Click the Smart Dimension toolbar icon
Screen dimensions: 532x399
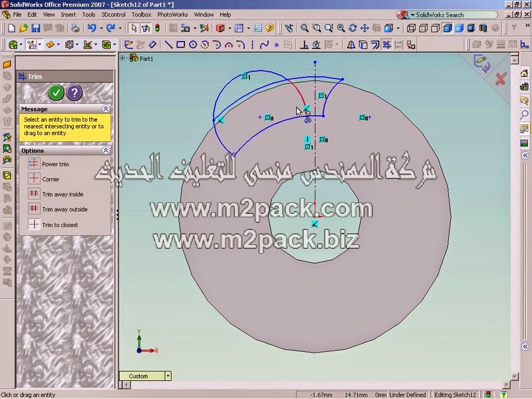coord(152,45)
